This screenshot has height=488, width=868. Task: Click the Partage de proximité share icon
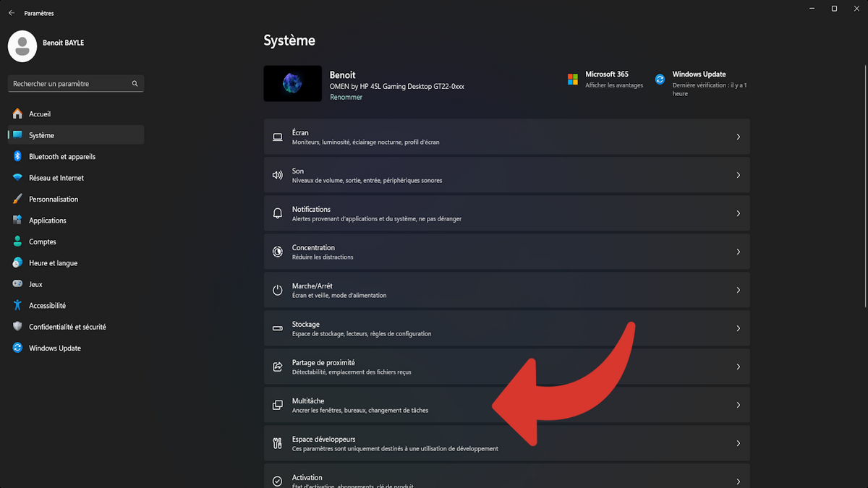pos(277,367)
